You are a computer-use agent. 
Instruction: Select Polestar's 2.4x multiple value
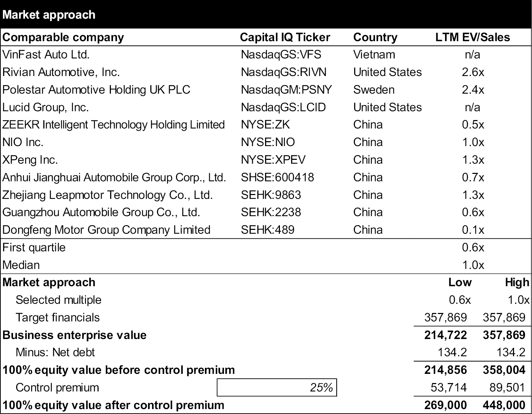click(x=473, y=90)
